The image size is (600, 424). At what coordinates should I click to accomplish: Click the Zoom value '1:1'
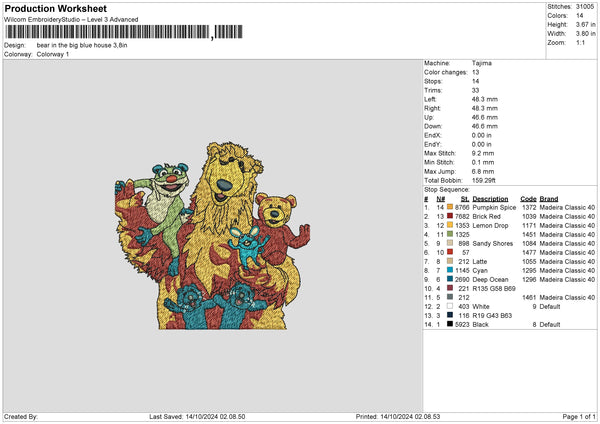[580, 42]
